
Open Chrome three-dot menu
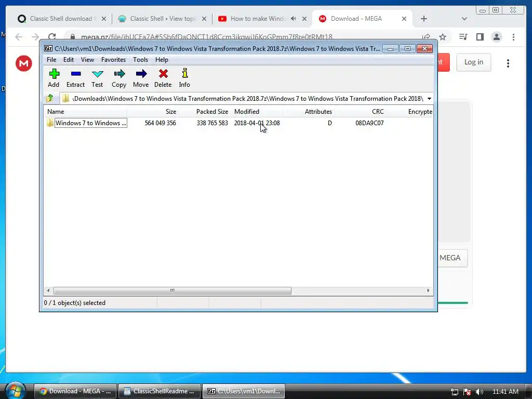513,37
